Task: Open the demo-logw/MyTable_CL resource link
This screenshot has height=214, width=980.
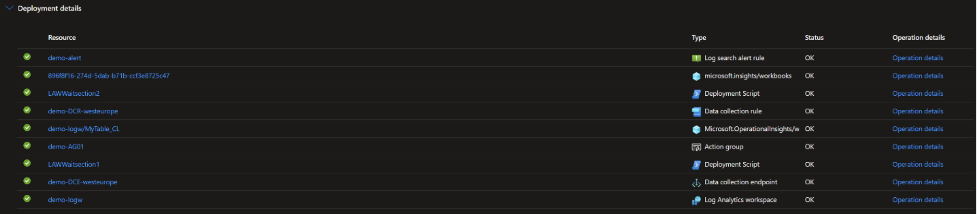Action: click(x=84, y=129)
